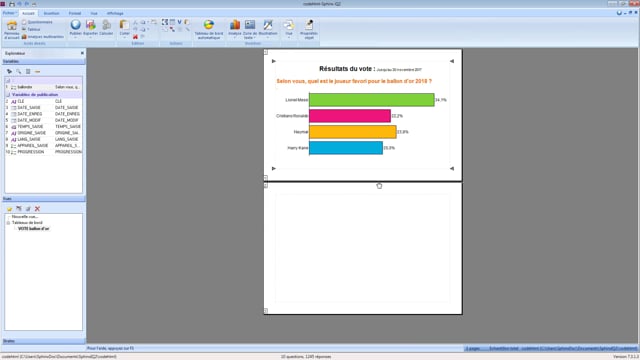Click the Coller clipboard icon
Viewport: 640px width, 360px height.
coord(124,25)
